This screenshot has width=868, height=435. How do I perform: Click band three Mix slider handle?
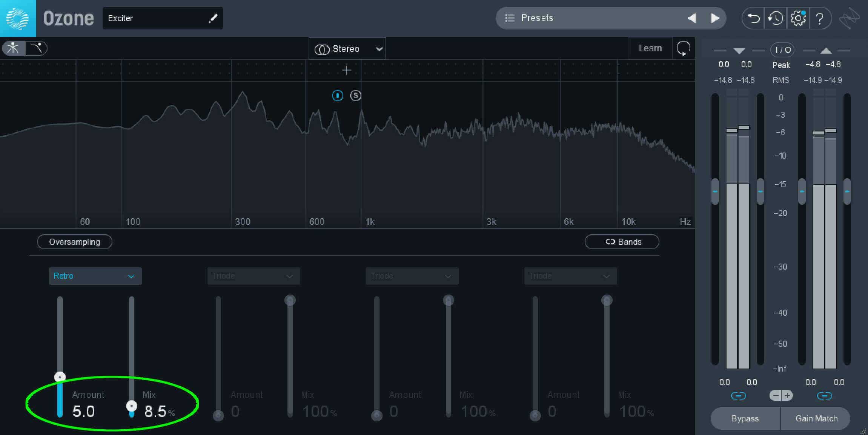pos(448,301)
